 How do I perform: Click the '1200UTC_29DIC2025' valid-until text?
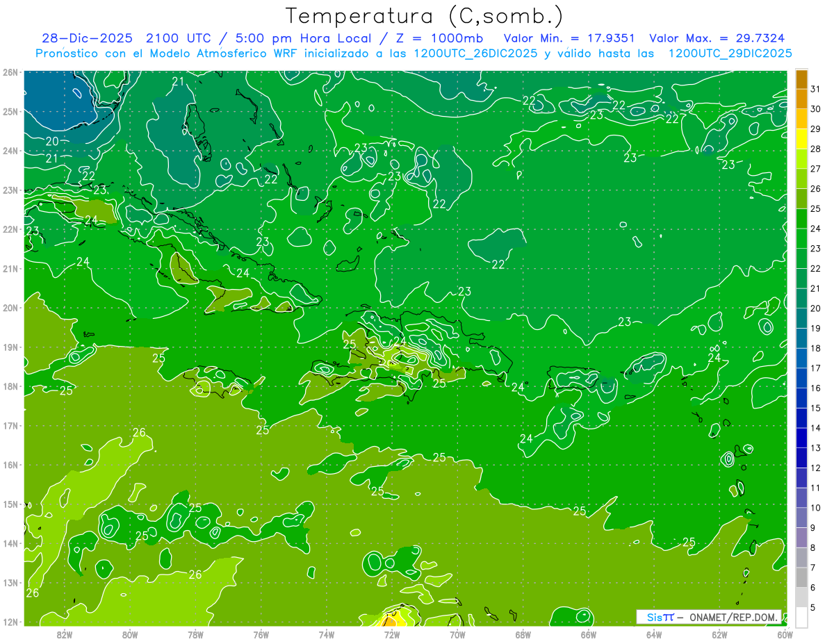click(730, 53)
